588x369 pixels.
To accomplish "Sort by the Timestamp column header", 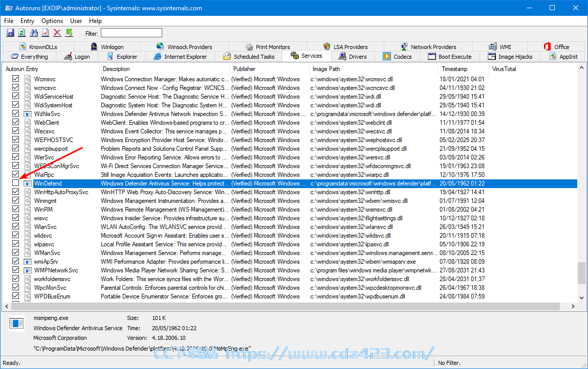I will [464, 69].
